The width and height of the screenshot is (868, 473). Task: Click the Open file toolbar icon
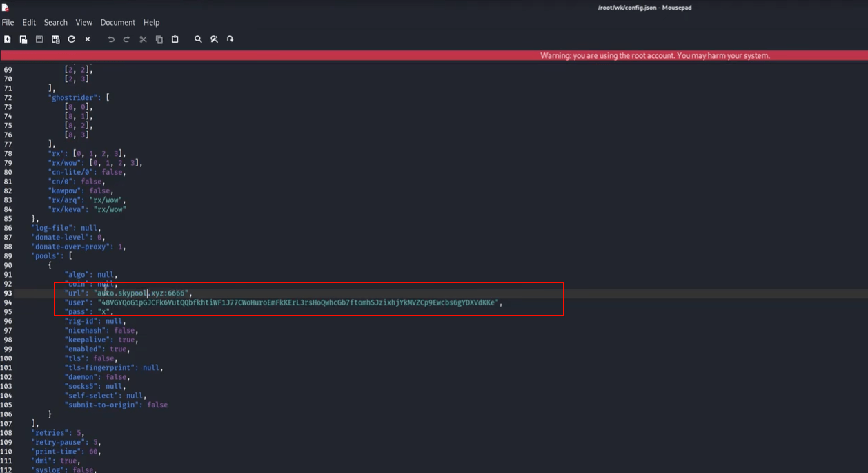23,39
